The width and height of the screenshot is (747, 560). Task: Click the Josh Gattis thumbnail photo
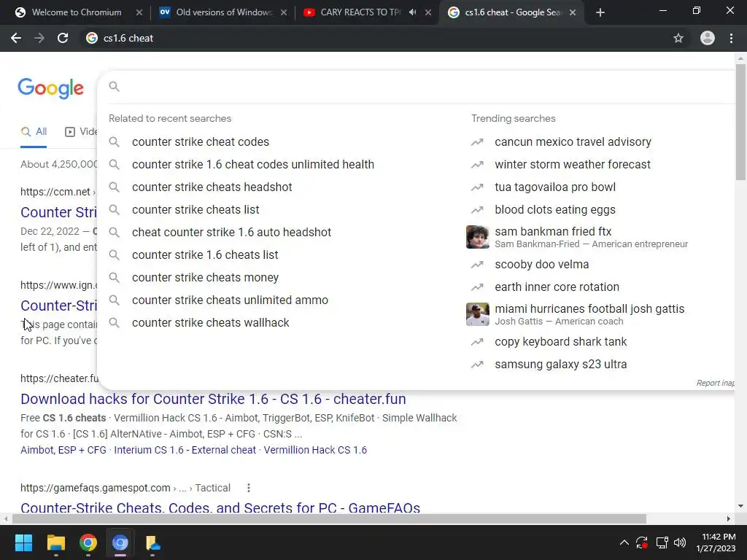tap(477, 314)
